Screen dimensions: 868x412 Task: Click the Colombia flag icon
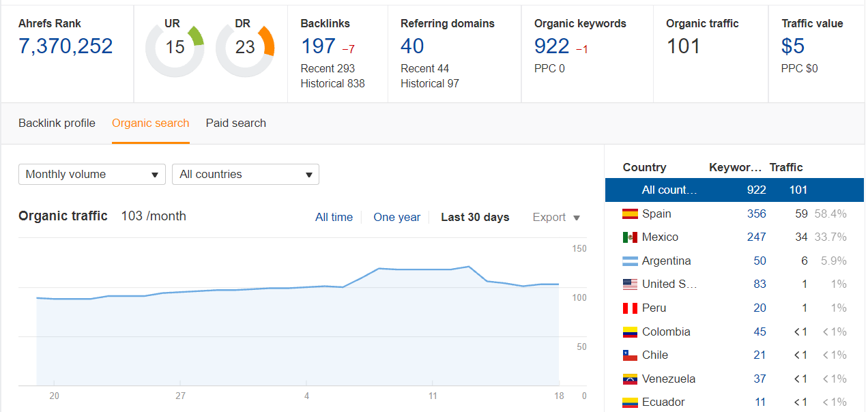pos(630,332)
